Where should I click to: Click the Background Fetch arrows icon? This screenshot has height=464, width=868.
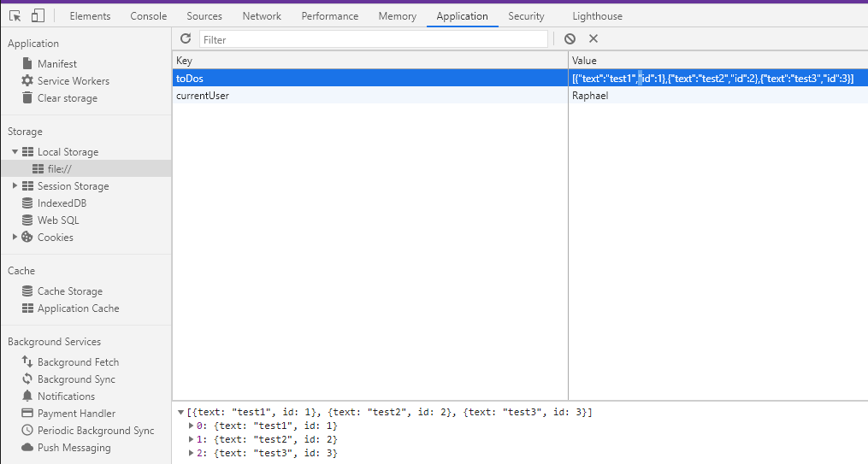27,361
